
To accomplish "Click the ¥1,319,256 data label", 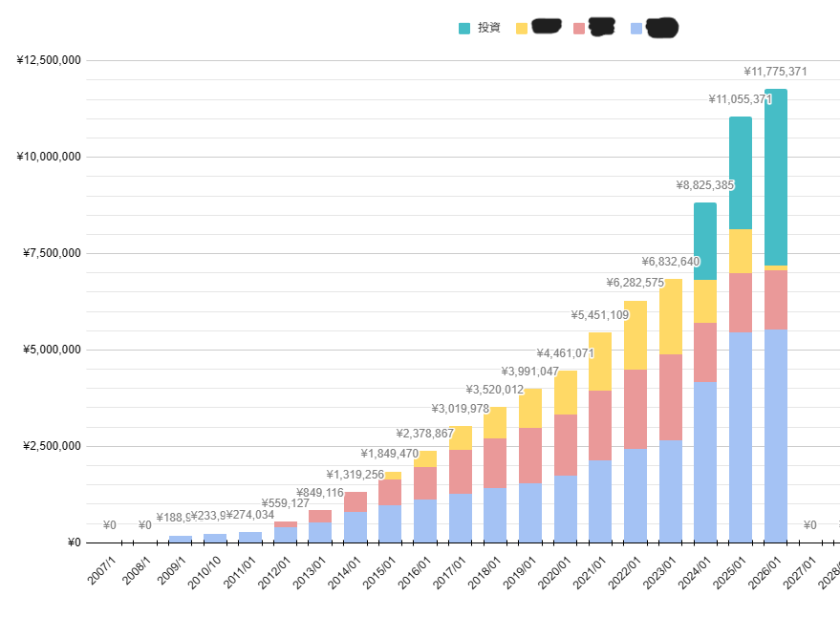I will 355,475.
